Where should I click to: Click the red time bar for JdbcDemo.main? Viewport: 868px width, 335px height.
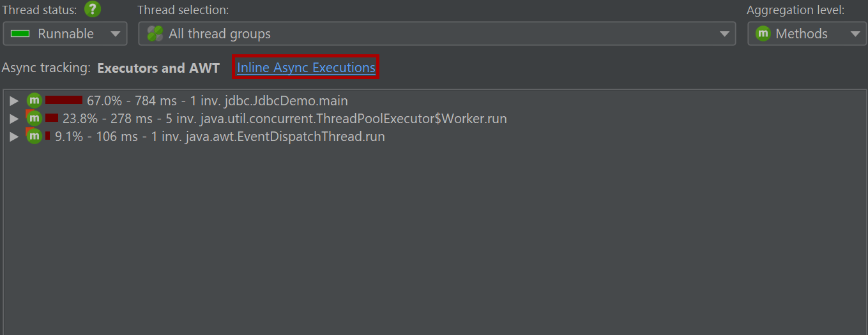[64, 100]
